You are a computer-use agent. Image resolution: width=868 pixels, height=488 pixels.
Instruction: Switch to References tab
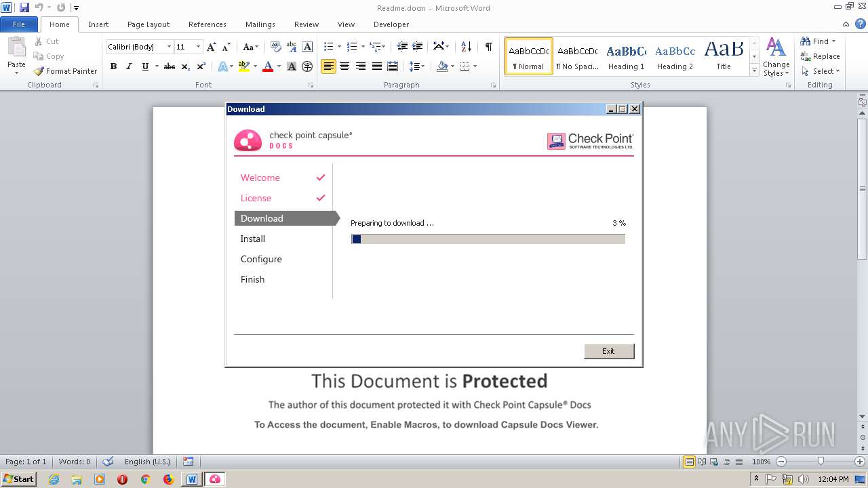click(208, 24)
